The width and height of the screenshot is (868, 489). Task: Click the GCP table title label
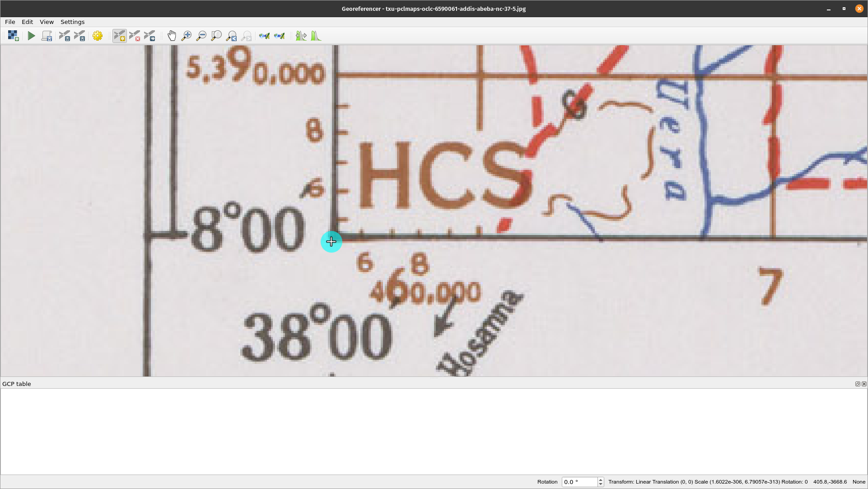pos(17,384)
